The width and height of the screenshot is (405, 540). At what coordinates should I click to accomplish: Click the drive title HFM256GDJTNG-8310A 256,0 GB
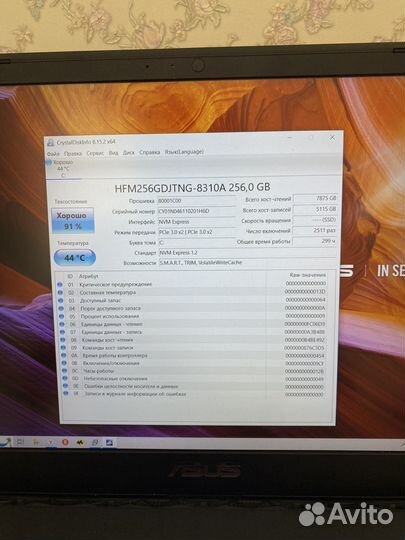[x=192, y=187]
